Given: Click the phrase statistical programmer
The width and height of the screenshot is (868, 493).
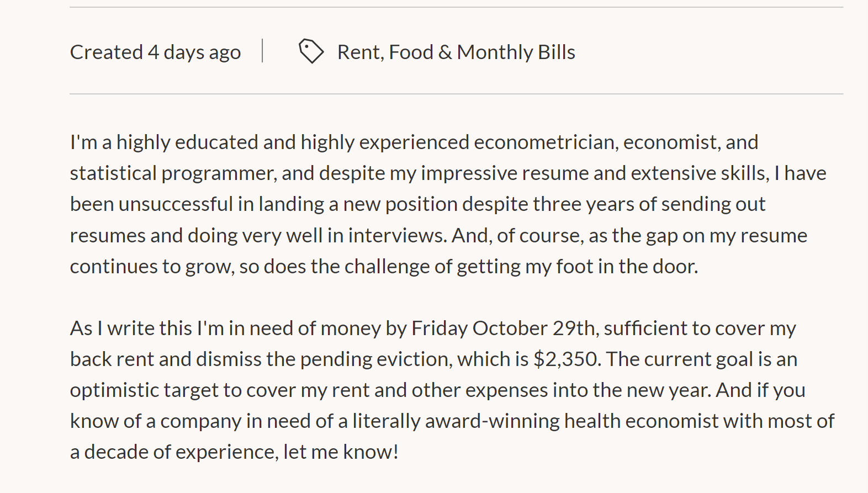Looking at the screenshot, I should point(171,174).
